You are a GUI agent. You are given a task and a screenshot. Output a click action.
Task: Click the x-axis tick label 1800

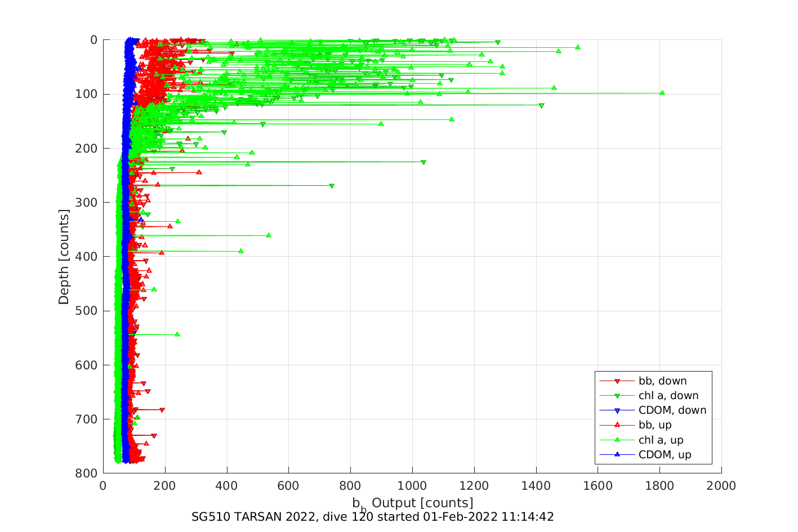659,486
